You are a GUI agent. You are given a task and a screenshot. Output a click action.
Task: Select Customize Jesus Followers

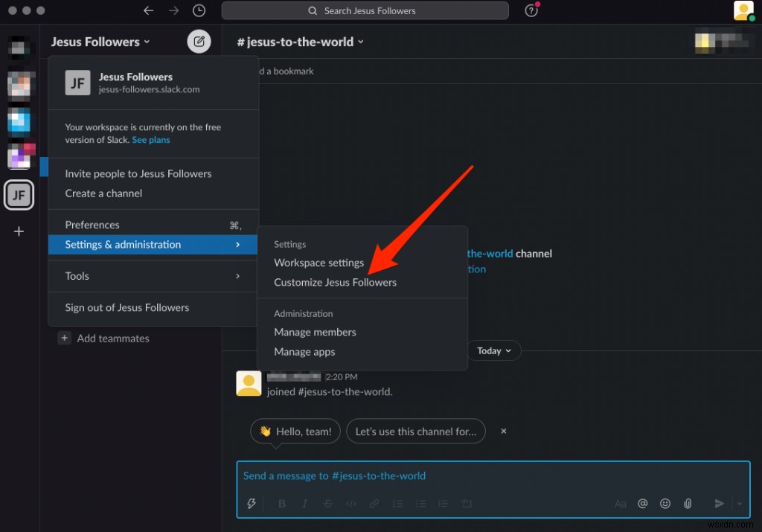pos(335,282)
